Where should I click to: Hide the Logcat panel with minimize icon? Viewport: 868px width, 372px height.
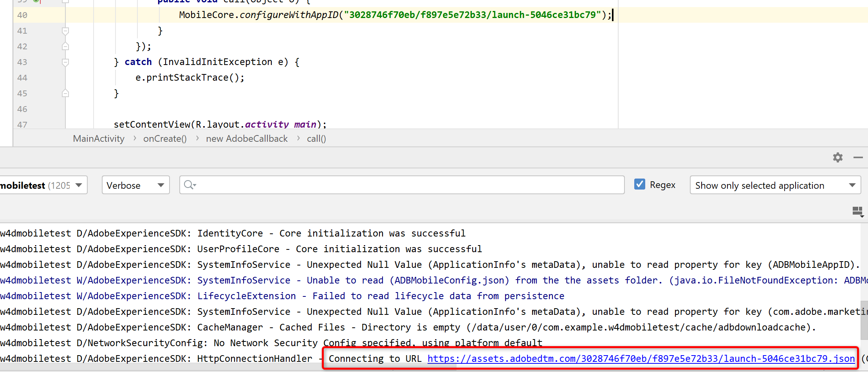pos(858,157)
